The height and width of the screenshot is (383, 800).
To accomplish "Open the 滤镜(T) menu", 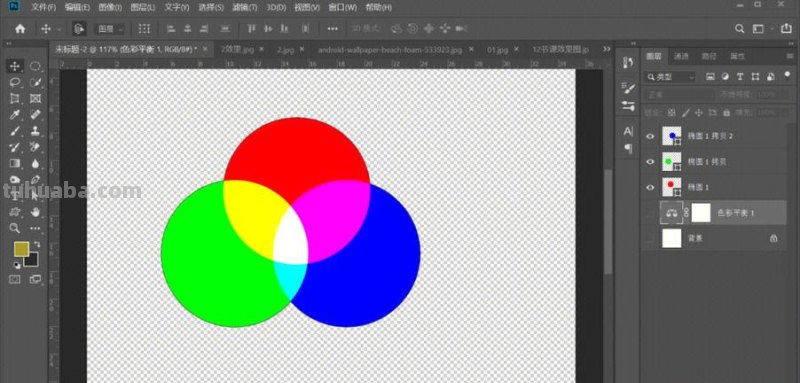I will (244, 7).
